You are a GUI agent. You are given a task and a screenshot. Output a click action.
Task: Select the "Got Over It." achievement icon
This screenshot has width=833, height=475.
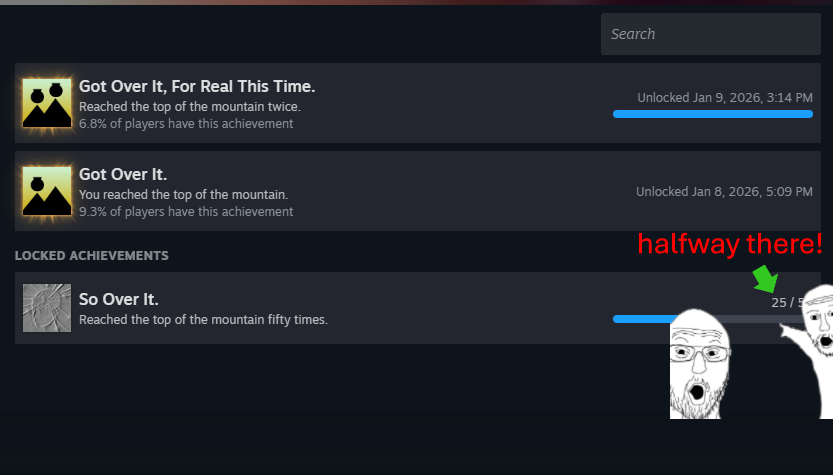point(47,191)
